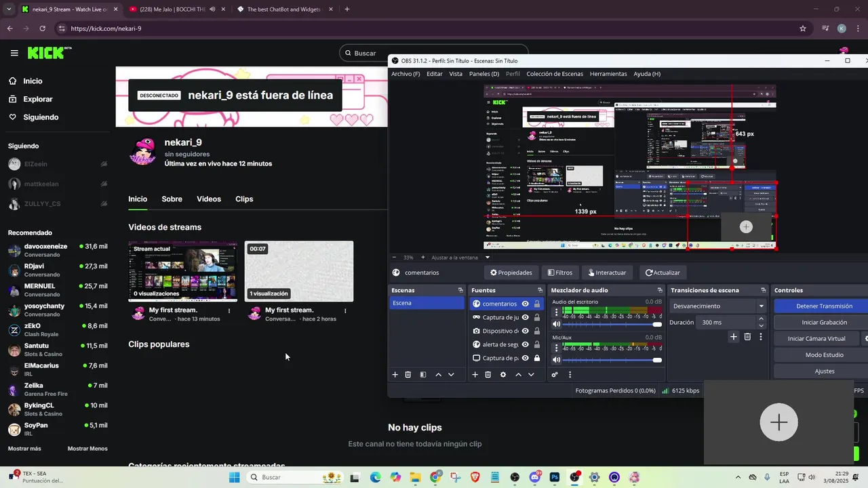Open scene filters in Escenas toolbar
Image resolution: width=868 pixels, height=488 pixels.
(423, 375)
